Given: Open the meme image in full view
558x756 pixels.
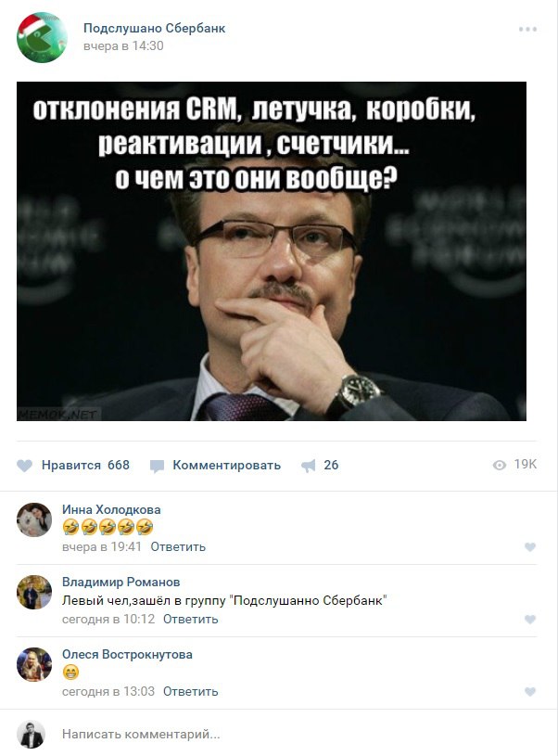Looking at the screenshot, I should 272,251.
